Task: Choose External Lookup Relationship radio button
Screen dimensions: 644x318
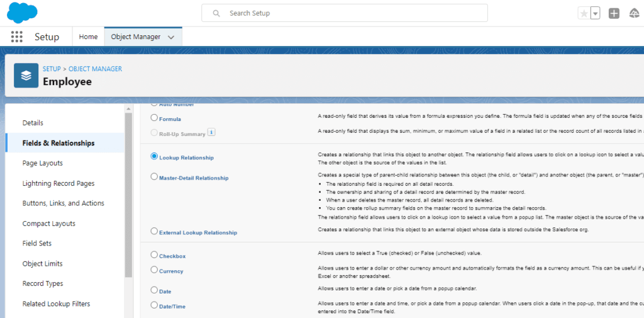Action: pyautogui.click(x=154, y=231)
